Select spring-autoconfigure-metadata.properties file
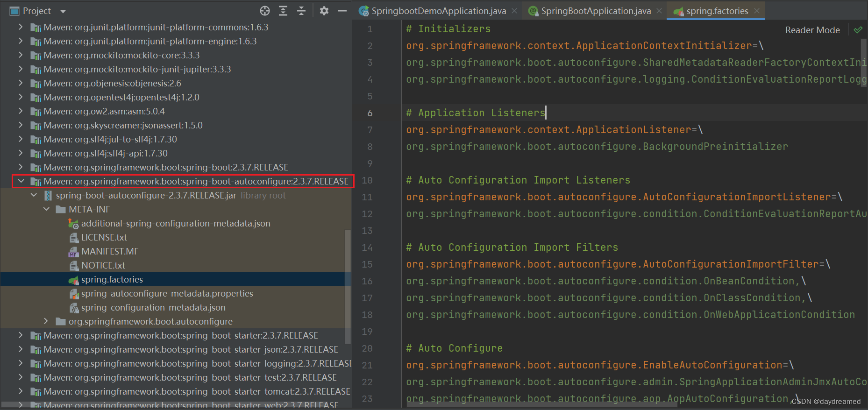The image size is (868, 410). point(167,293)
